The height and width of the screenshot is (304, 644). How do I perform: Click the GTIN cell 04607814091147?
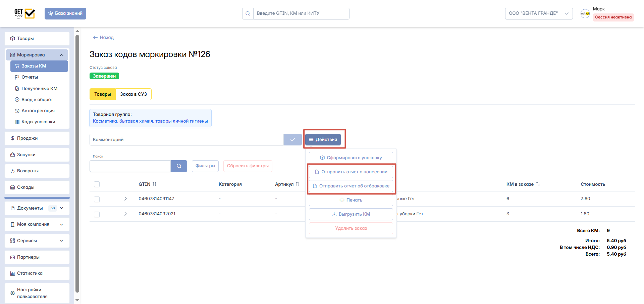click(x=156, y=199)
